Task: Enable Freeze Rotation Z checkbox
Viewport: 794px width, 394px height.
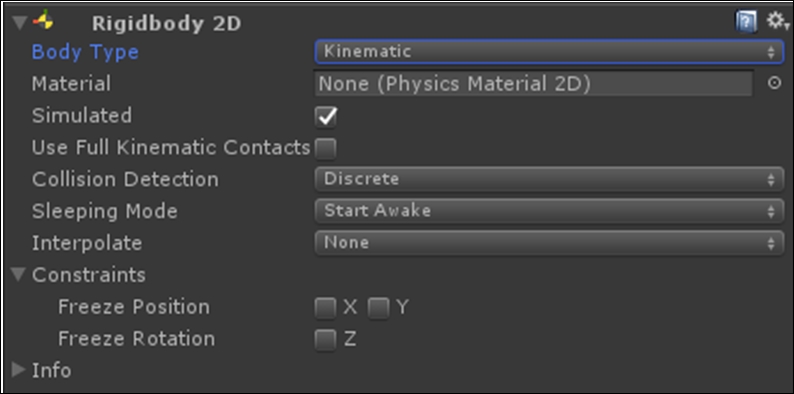Action: [325, 339]
